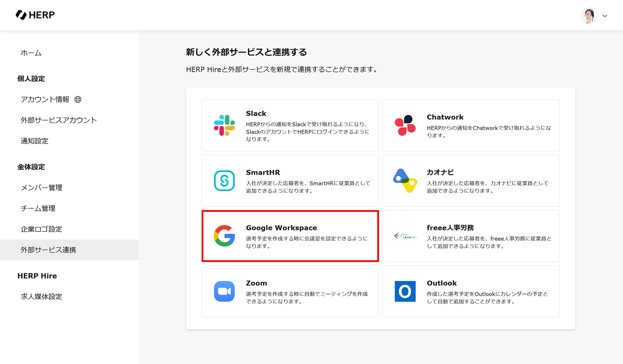Go to ホーム in the sidebar
Viewport: 623px width, 364px height.
pos(31,53)
